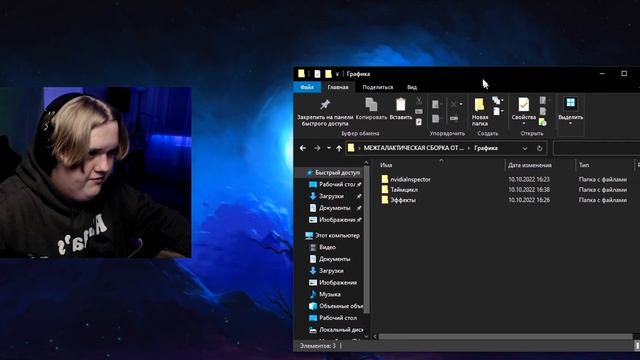Click the Move to icon in Упорядочить group
The width and height of the screenshot is (640, 360).
click(x=436, y=104)
